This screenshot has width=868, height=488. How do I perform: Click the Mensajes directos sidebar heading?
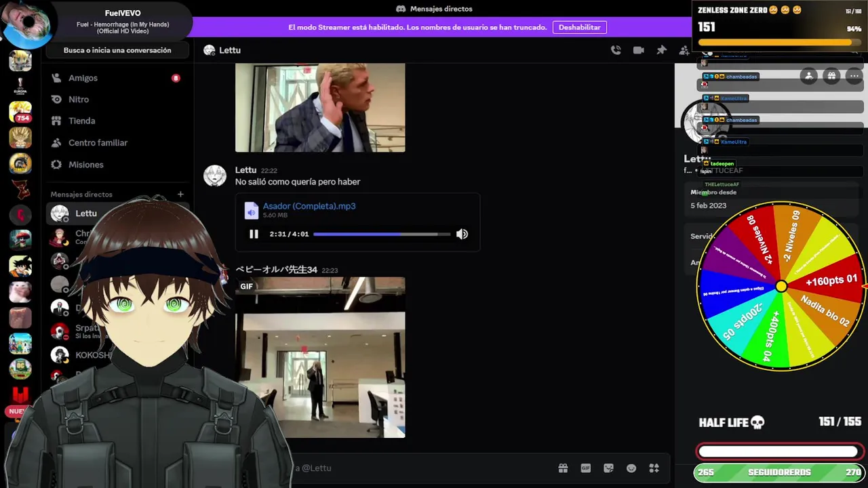[81, 195]
